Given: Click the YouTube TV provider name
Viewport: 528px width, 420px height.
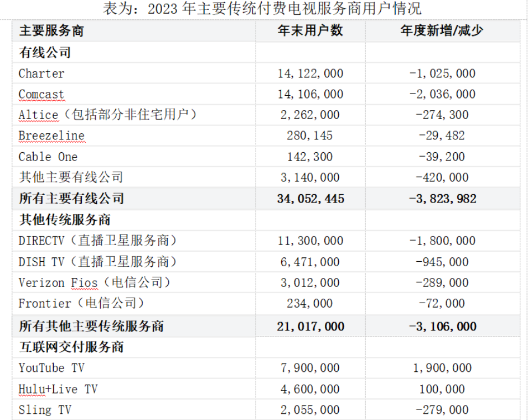Looking at the screenshot, I should (51, 368).
